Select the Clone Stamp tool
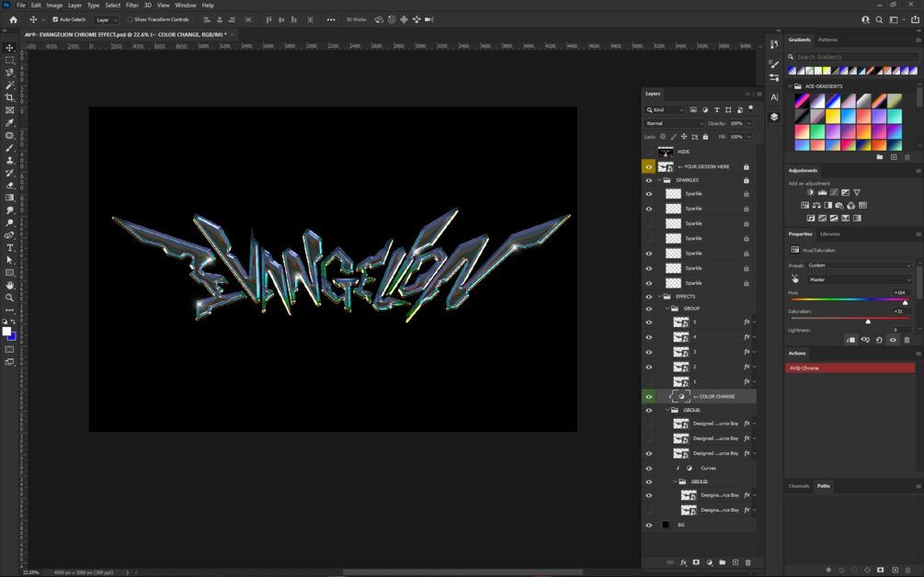 (x=9, y=160)
